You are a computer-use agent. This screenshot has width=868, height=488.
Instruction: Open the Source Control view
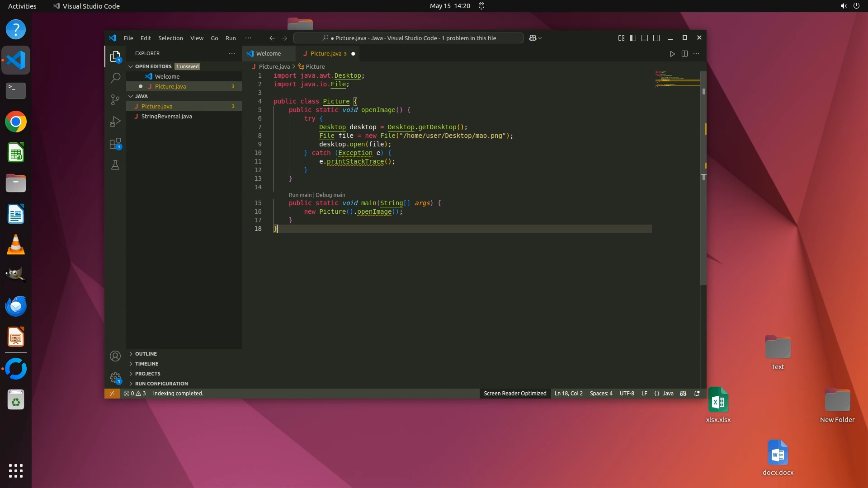[x=115, y=99]
